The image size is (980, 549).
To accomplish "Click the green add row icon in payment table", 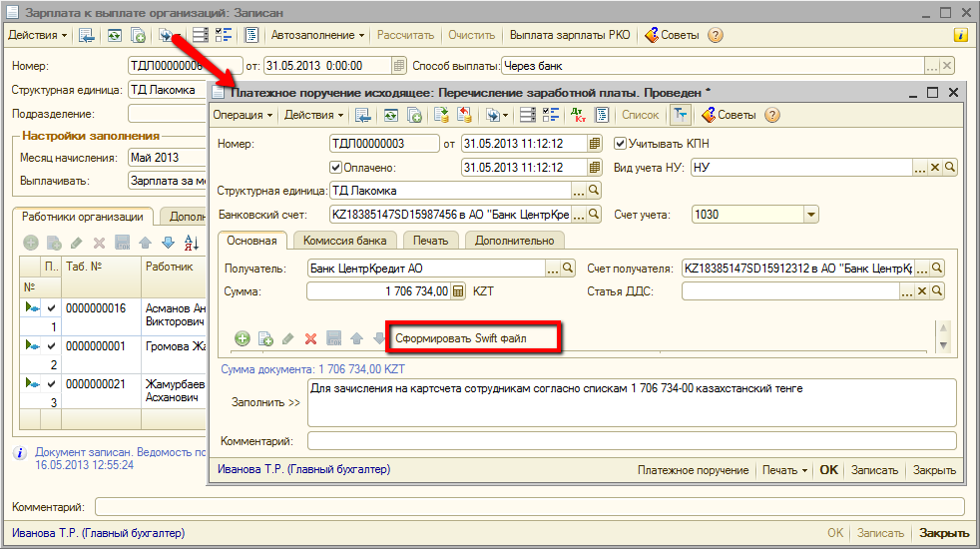I will (x=242, y=339).
